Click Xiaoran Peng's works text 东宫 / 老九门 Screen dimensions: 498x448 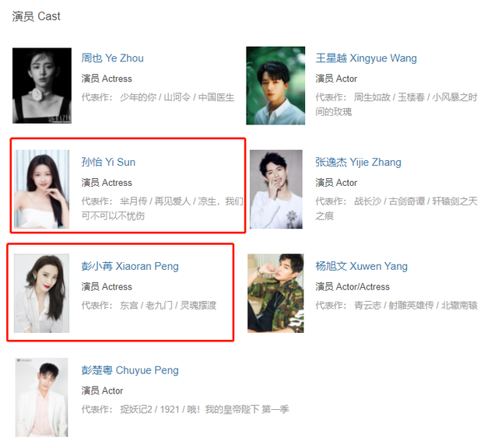pyautogui.click(x=146, y=305)
